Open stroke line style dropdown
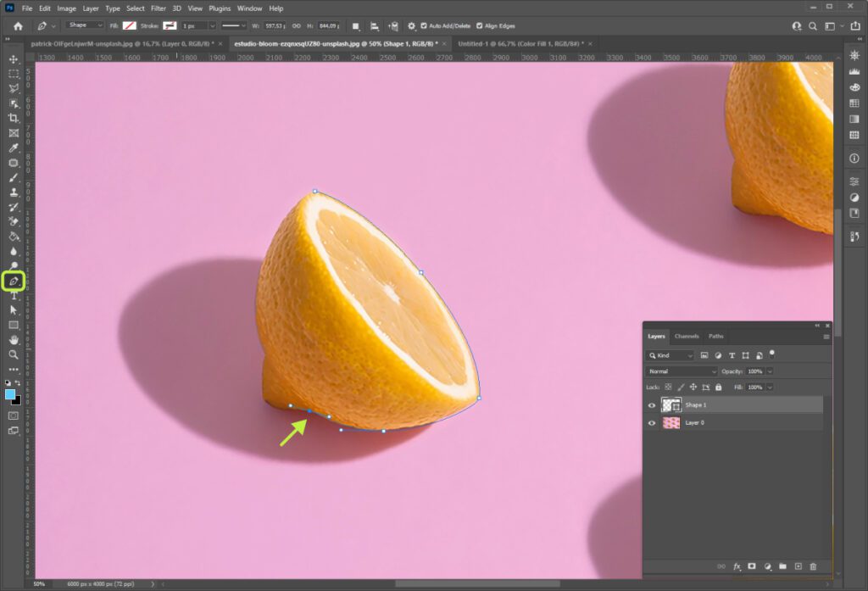This screenshot has width=868, height=591. 234,26
